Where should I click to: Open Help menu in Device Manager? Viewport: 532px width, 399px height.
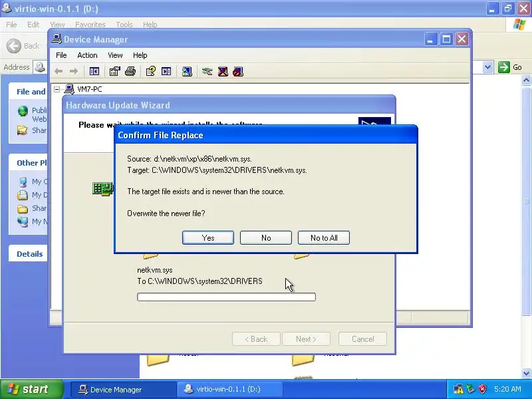tap(140, 55)
